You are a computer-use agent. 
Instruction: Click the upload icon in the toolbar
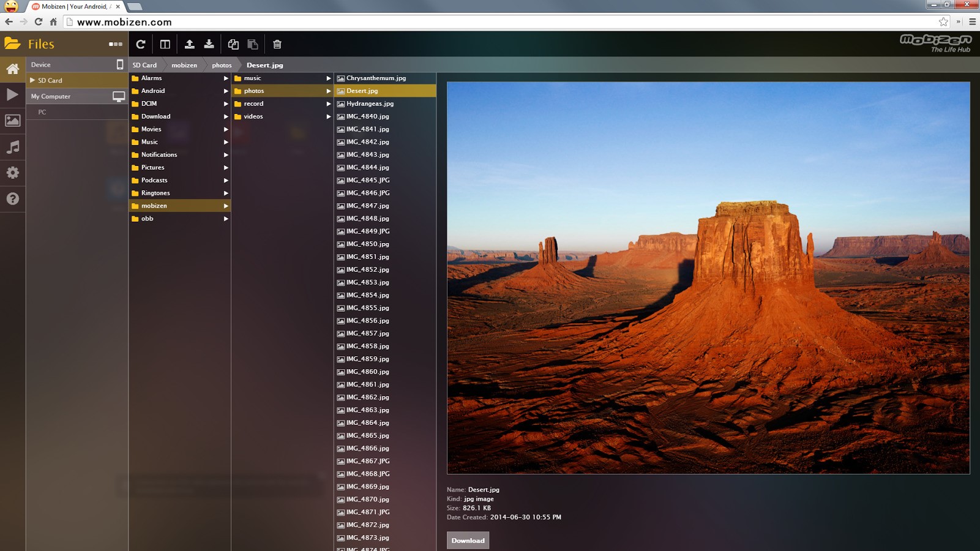tap(190, 44)
